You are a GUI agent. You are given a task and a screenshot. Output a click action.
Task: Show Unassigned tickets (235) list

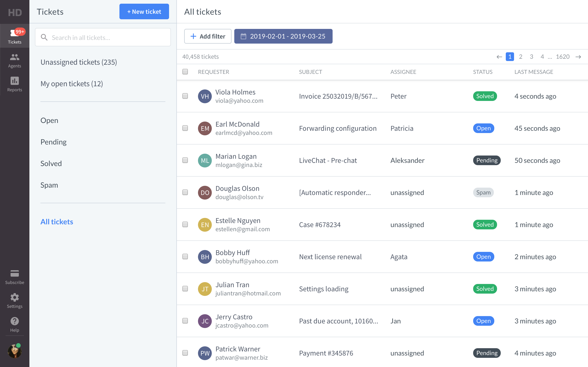tap(79, 62)
